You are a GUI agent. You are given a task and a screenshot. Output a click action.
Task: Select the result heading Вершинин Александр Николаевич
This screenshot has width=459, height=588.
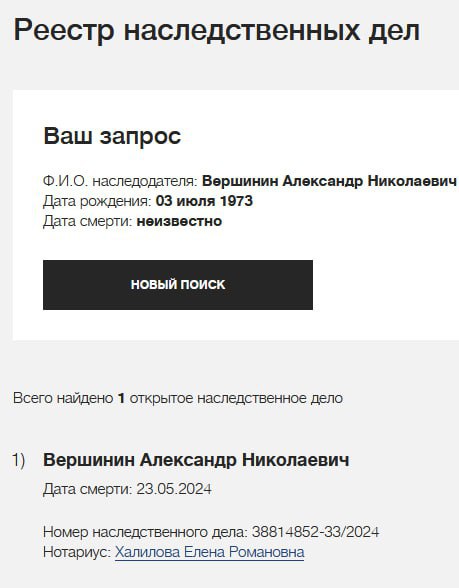point(196,460)
